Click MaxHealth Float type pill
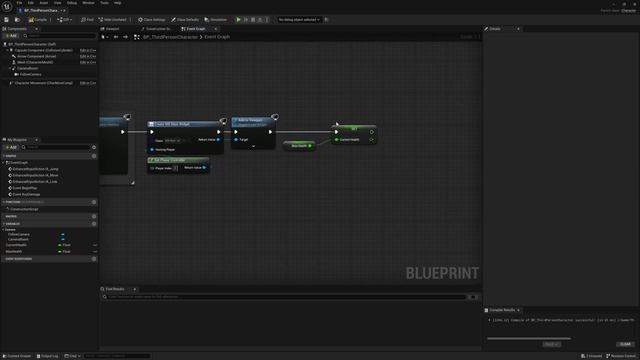The image size is (640, 360). [64, 251]
